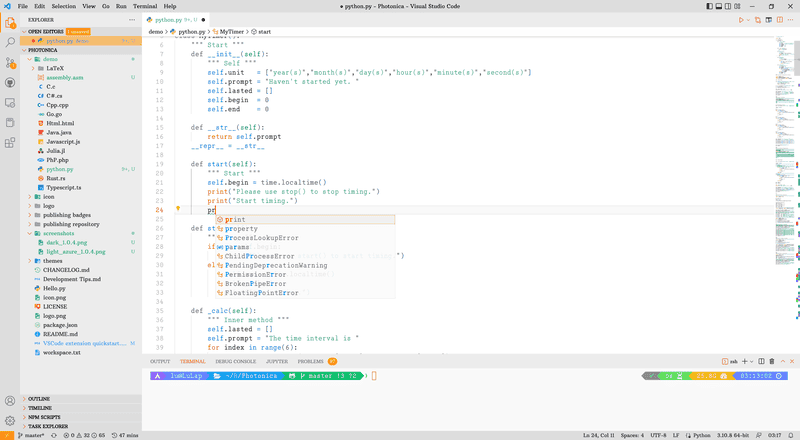Toggle bottom panel layout icon

pyautogui.click(x=718, y=6)
